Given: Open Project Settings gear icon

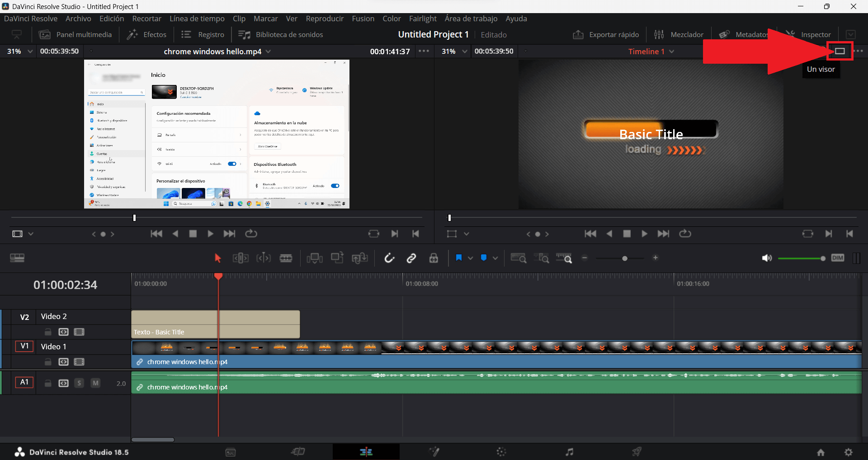Looking at the screenshot, I should click(849, 452).
